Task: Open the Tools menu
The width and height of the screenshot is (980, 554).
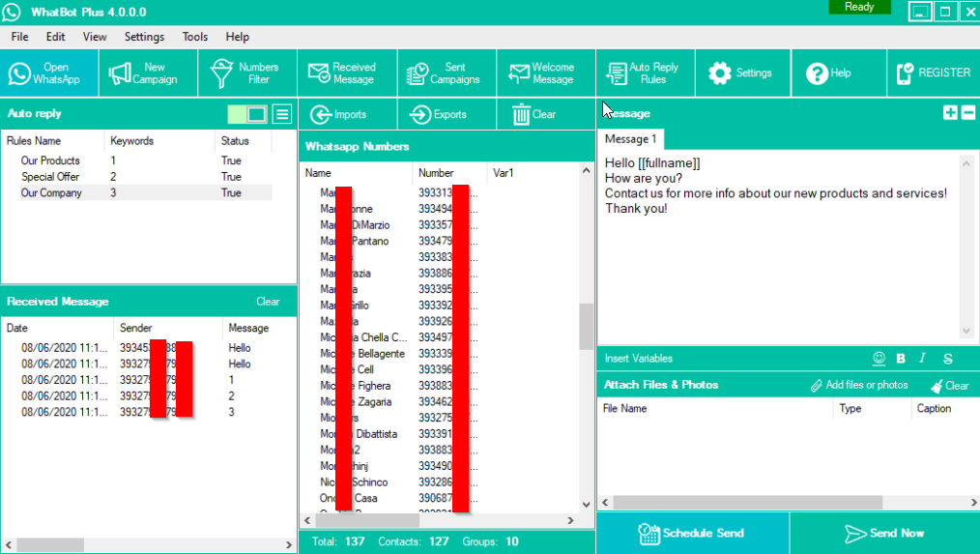Action: [x=194, y=37]
